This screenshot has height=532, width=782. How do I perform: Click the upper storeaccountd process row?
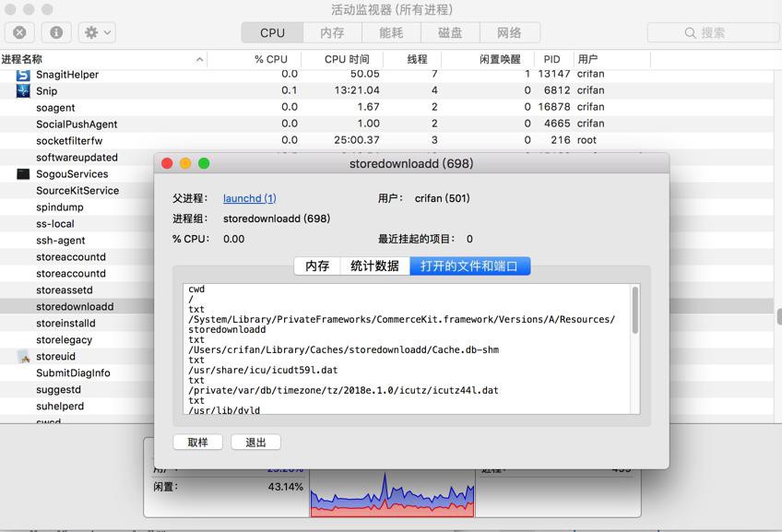coord(77,256)
